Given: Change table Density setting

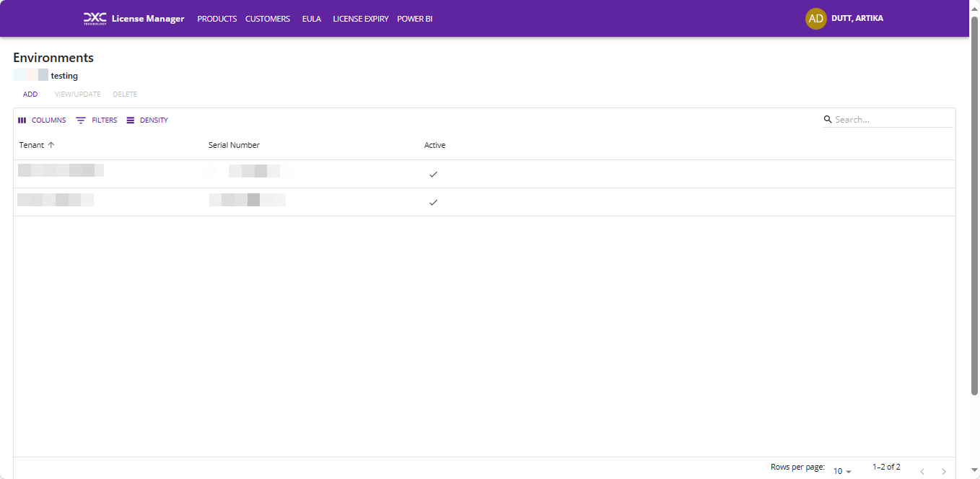Looking at the screenshot, I should (147, 120).
